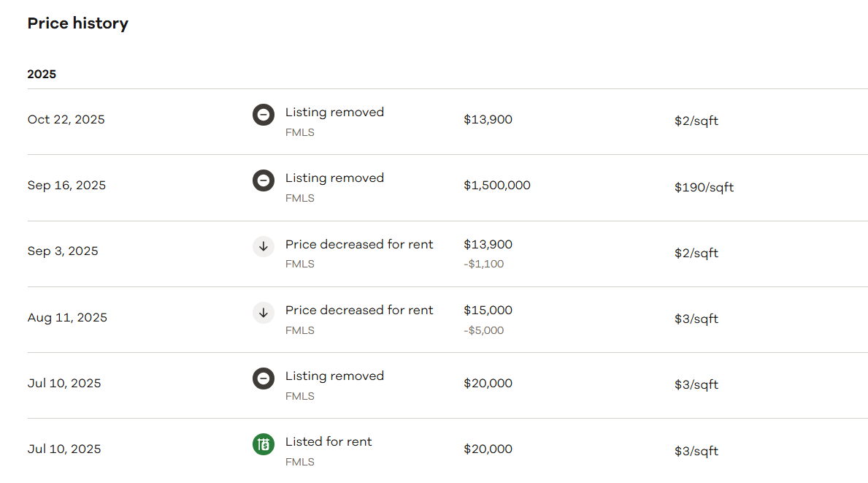This screenshot has width=868, height=483.
Task: Select the 2025 year label
Action: (42, 74)
